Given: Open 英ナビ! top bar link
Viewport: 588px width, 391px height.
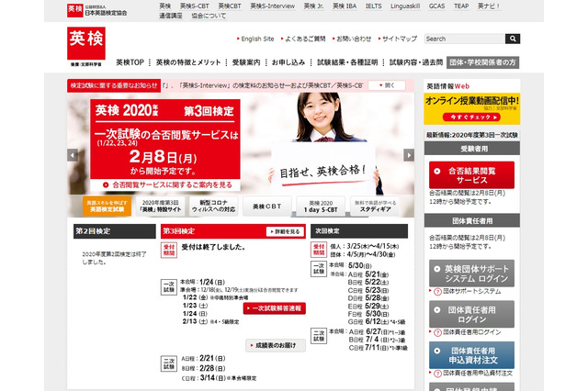Looking at the screenshot, I should click(x=488, y=6).
